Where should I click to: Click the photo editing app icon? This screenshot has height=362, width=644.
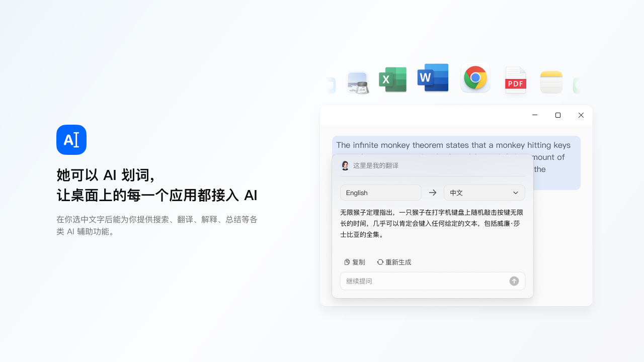(x=357, y=82)
